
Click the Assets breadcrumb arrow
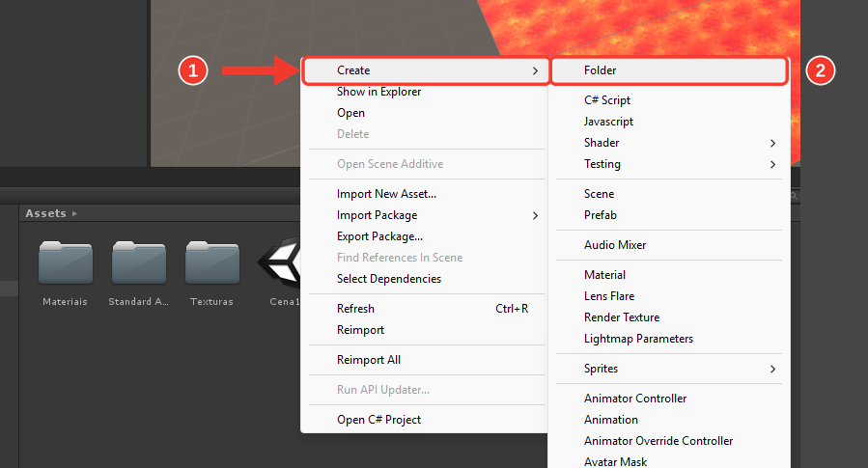point(74,213)
